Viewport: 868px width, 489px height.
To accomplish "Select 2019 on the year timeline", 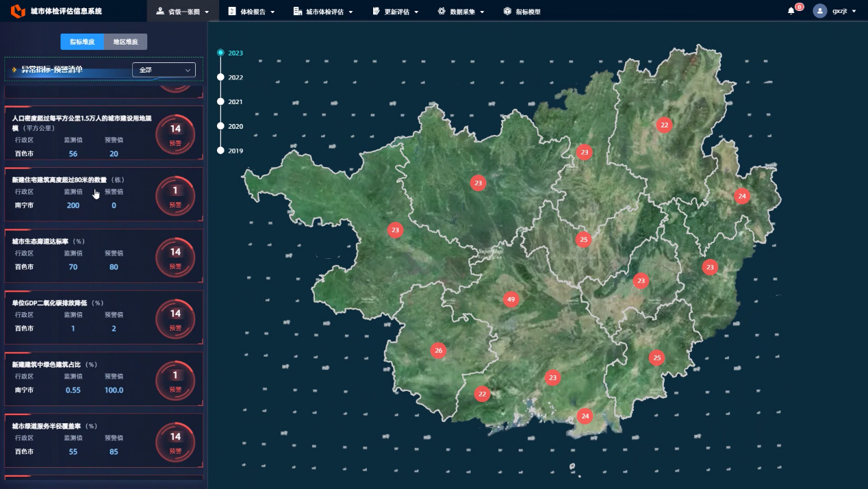I will pos(220,151).
